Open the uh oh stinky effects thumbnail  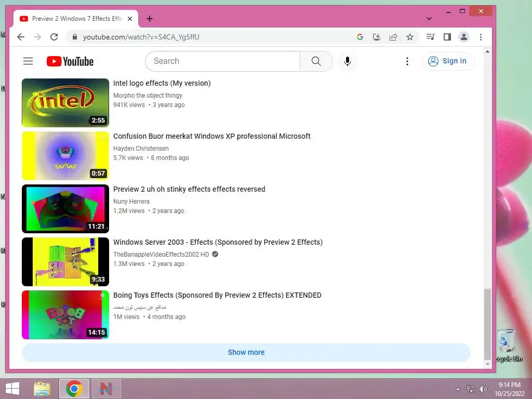click(x=65, y=209)
